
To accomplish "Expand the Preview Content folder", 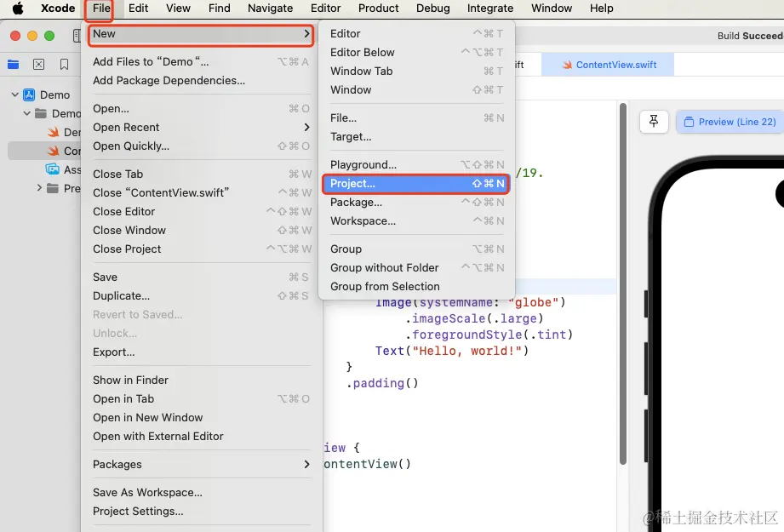I will point(39,188).
